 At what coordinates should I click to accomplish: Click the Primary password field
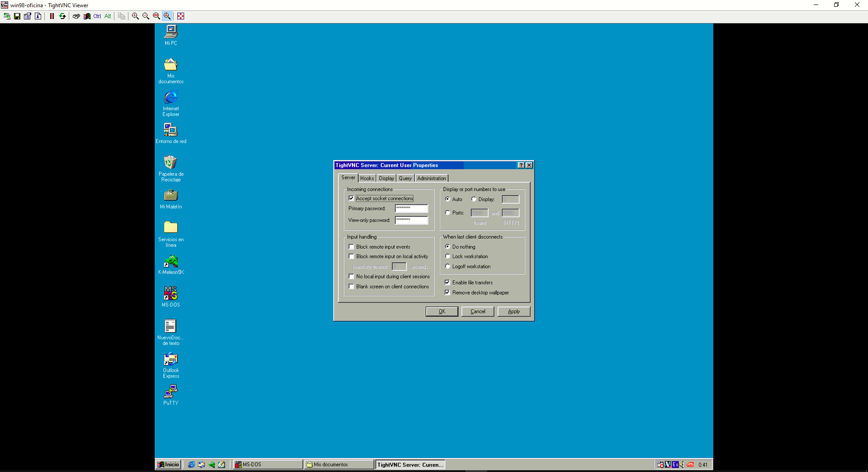411,208
